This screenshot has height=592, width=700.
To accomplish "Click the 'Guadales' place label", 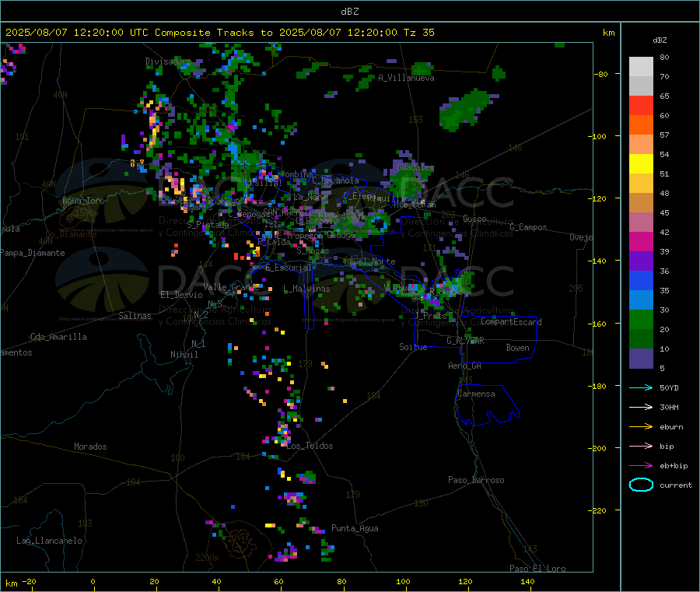I will point(415,167).
